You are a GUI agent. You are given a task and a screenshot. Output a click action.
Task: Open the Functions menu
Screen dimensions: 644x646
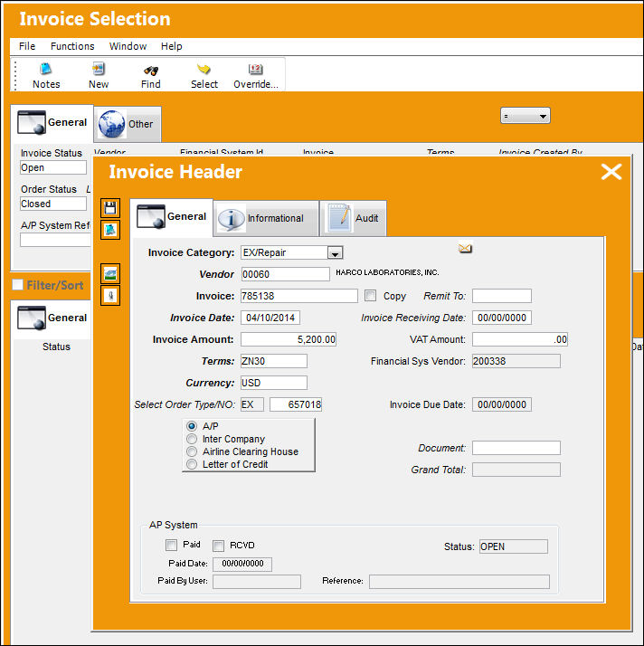point(72,46)
